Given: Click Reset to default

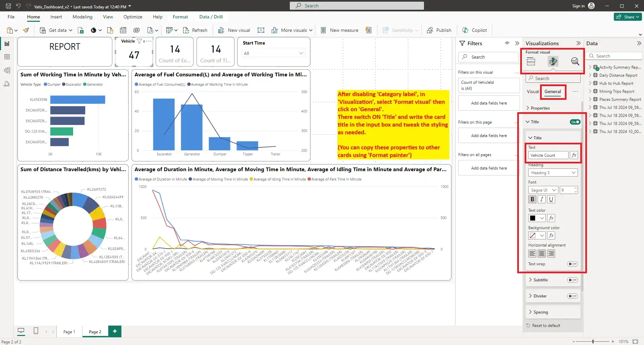Looking at the screenshot, I should [546, 326].
